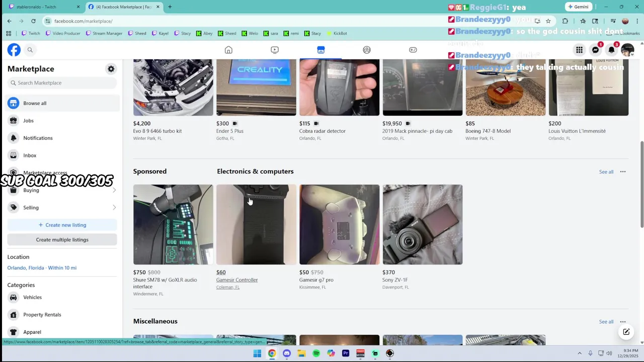Open a new browser tab

170,7
